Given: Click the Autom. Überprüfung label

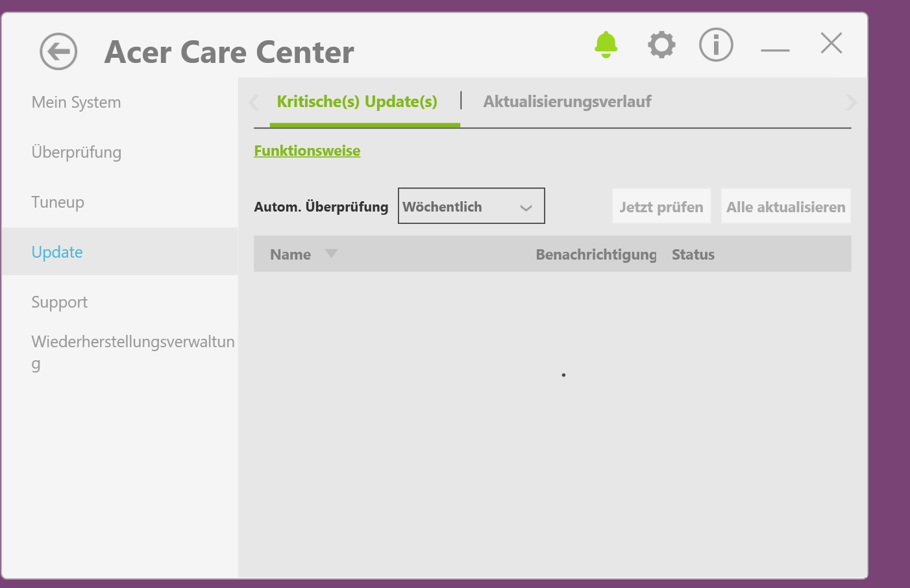Looking at the screenshot, I should pyautogui.click(x=321, y=206).
